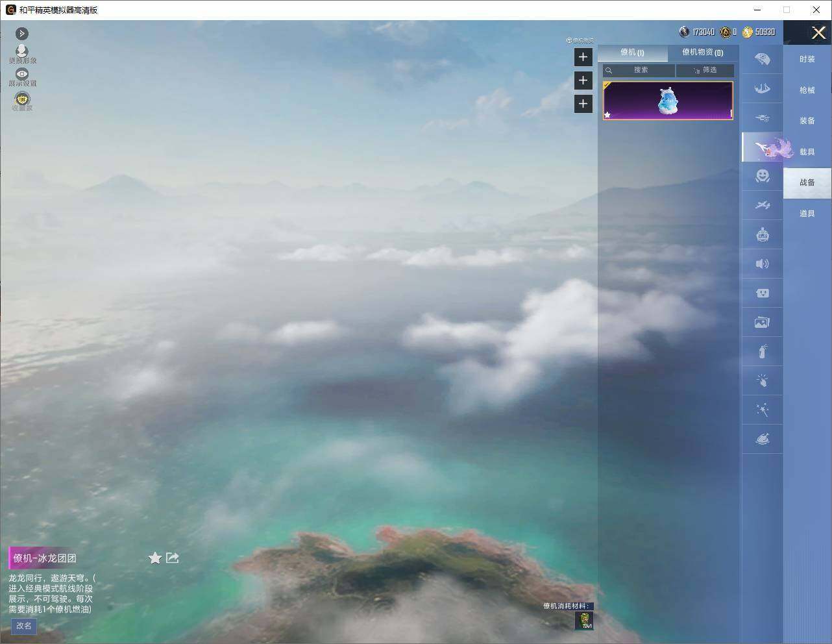Select the robot pet category icon
The image size is (832, 644).
pos(763,234)
